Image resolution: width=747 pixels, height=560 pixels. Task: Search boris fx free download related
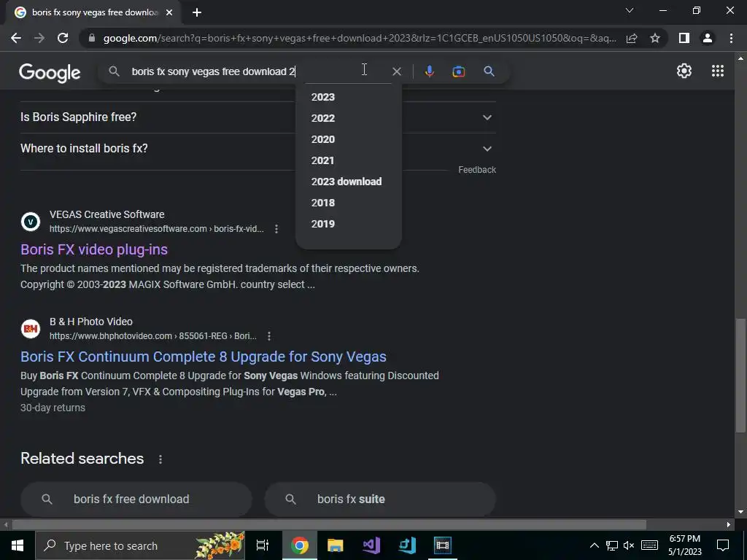(136, 499)
